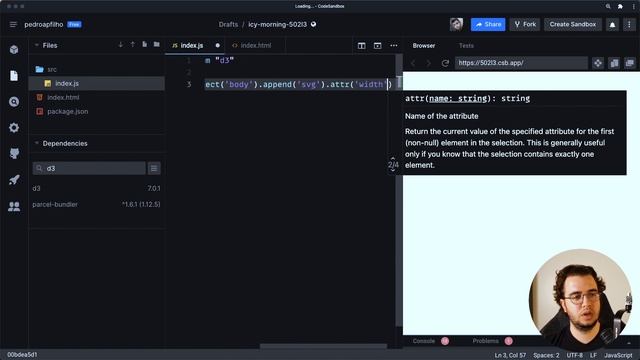Click the macOS spotlight search icon
The image size is (640, 360).
tap(608, 6)
